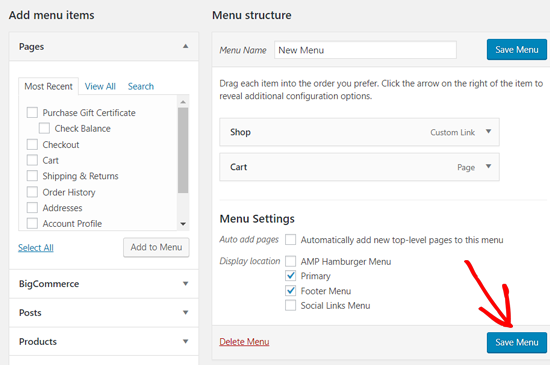This screenshot has height=365, width=550.
Task: Open Shop menu item options arrow
Action: [x=488, y=131]
